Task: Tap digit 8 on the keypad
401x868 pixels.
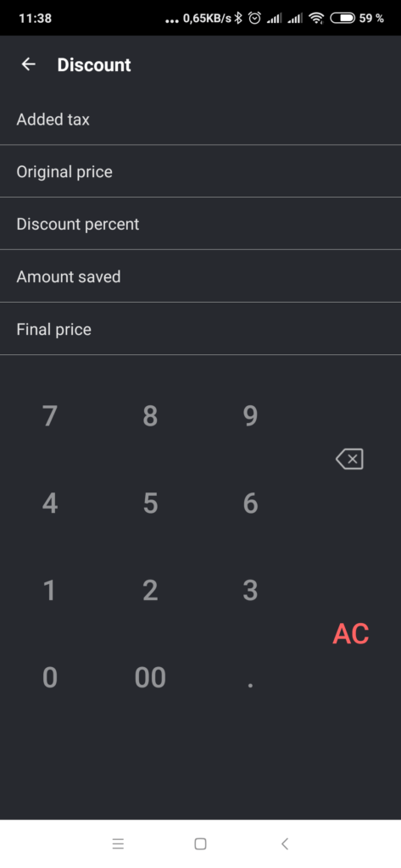Action: tap(150, 416)
